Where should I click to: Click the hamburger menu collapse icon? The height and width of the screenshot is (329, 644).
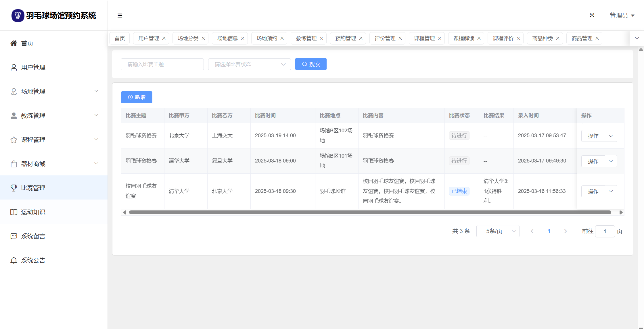tap(120, 16)
